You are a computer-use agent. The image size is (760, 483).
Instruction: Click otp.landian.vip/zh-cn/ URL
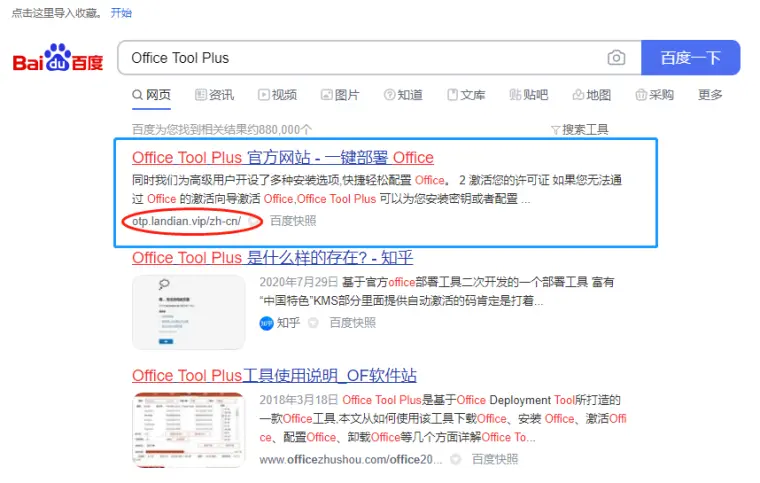[x=187, y=221]
